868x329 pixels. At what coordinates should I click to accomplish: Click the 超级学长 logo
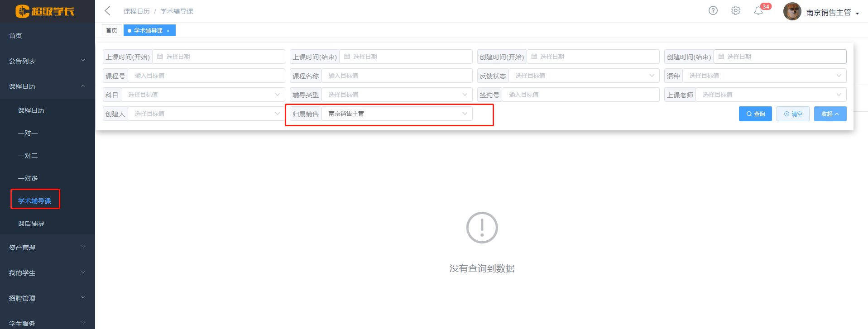[45, 11]
